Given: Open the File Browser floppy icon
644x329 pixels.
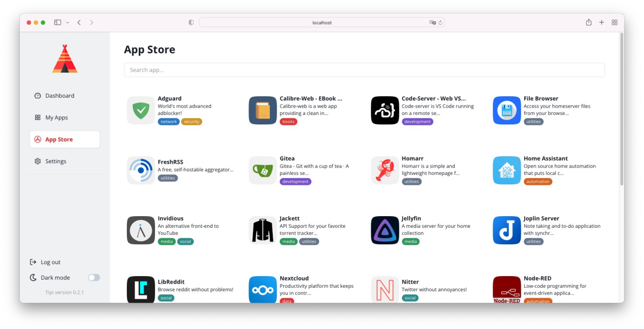Looking at the screenshot, I should (507, 110).
